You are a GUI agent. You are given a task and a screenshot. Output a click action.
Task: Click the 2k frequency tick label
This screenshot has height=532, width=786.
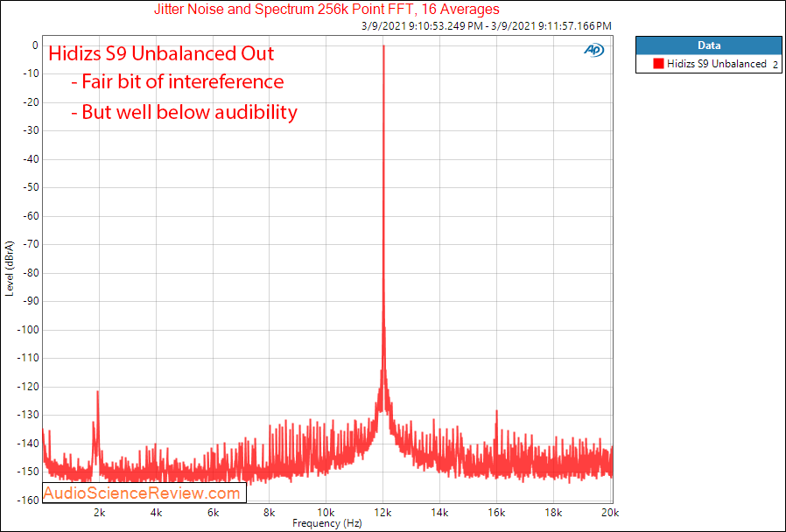pos(99,513)
